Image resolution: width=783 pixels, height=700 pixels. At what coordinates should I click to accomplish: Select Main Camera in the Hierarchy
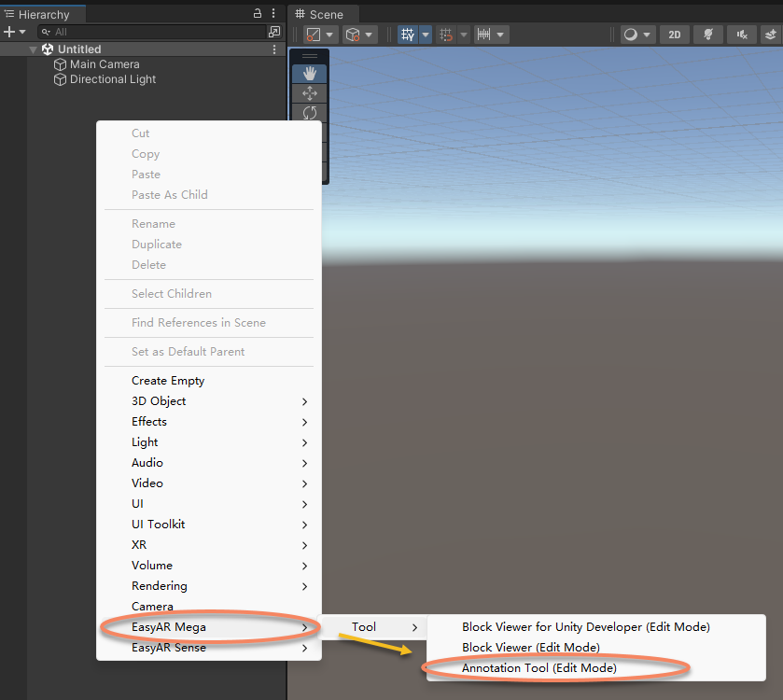[105, 64]
